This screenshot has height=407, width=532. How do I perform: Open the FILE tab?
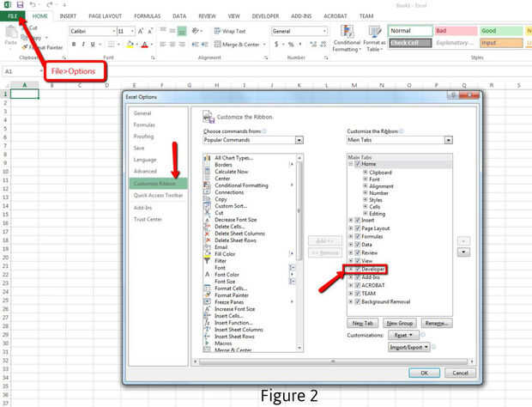click(x=12, y=16)
